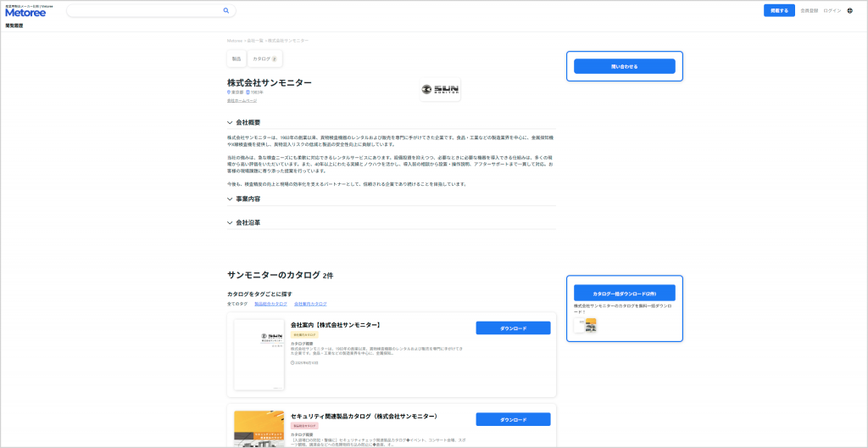
Task: Open 閲覧履歴 browsing history
Action: [x=14, y=25]
